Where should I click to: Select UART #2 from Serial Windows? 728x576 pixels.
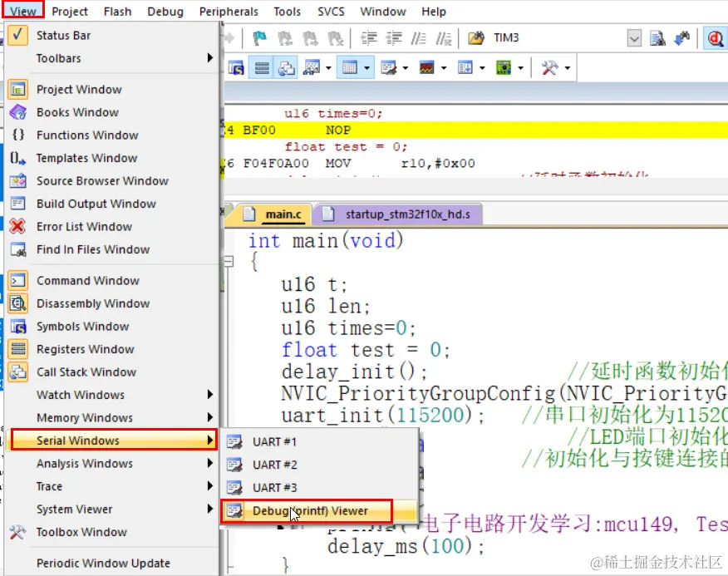319,465
